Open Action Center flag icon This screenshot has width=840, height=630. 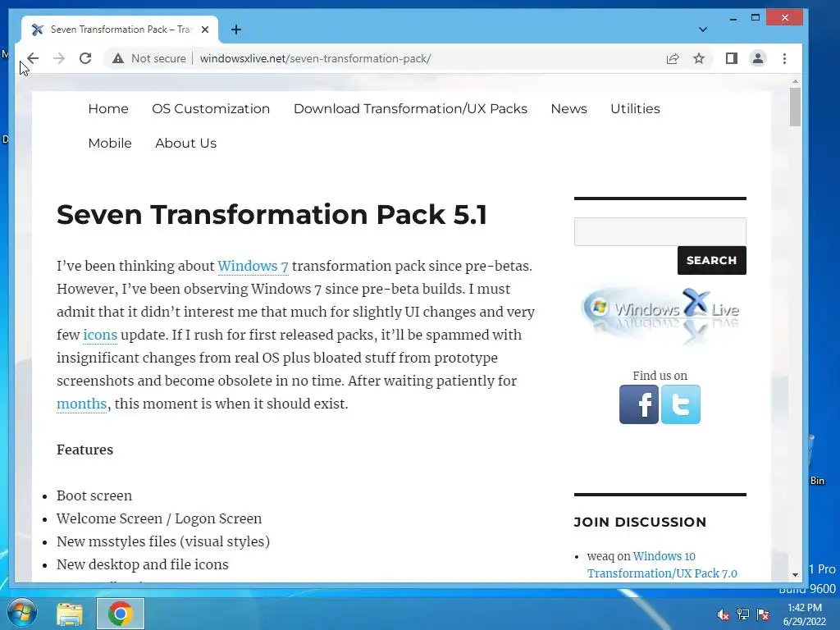763,614
